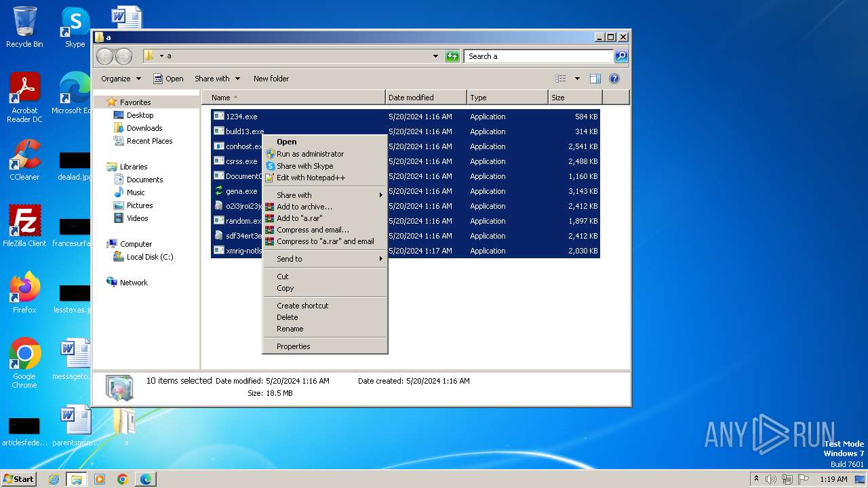The image size is (868, 488).
Task: Click the New folder button
Action: (x=271, y=79)
